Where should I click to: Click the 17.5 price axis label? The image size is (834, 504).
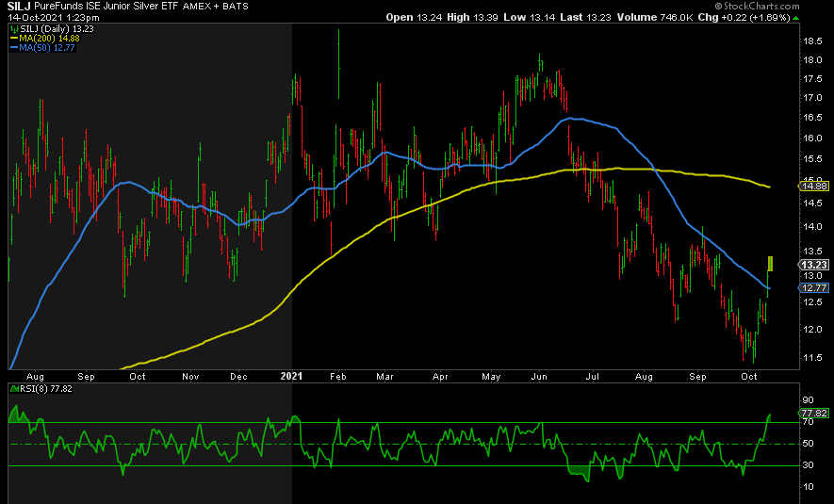point(812,79)
